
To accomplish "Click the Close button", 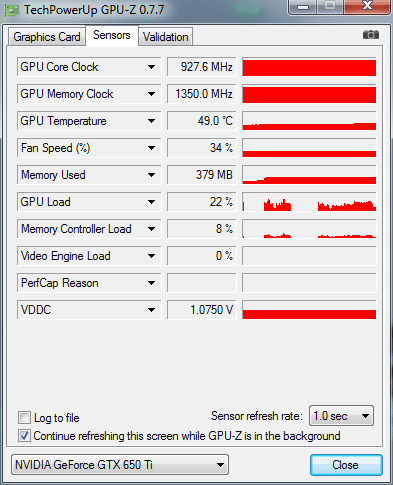I will pyautogui.click(x=346, y=465).
